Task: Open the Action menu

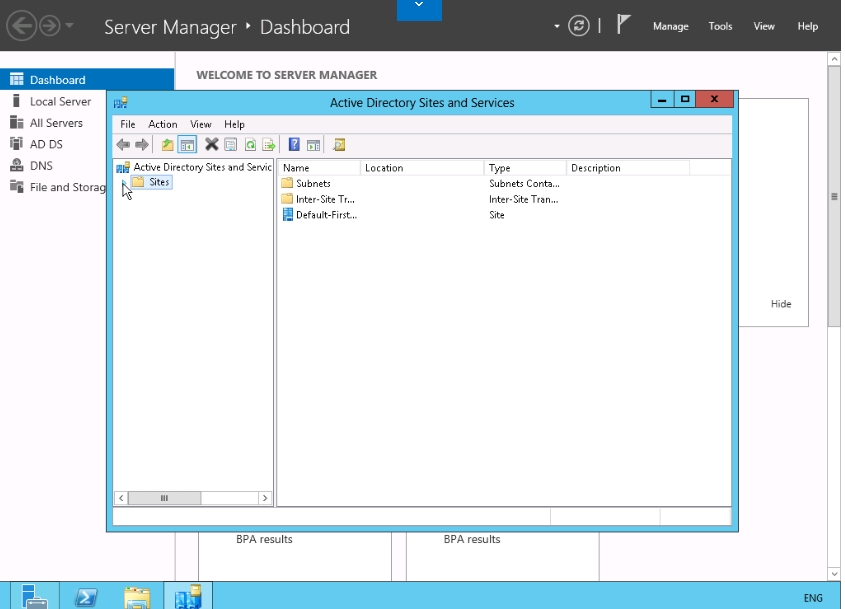Action: tap(162, 125)
